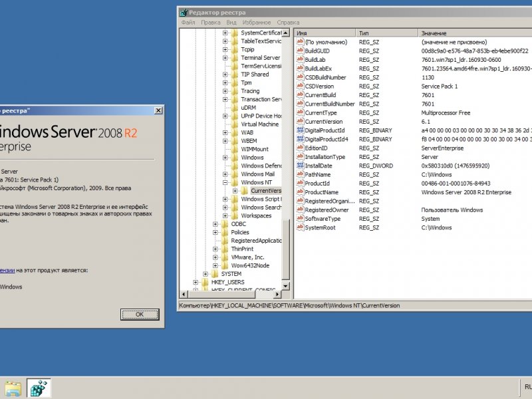
Task: Select the RegisteredOrgani... value name
Action: click(330, 201)
